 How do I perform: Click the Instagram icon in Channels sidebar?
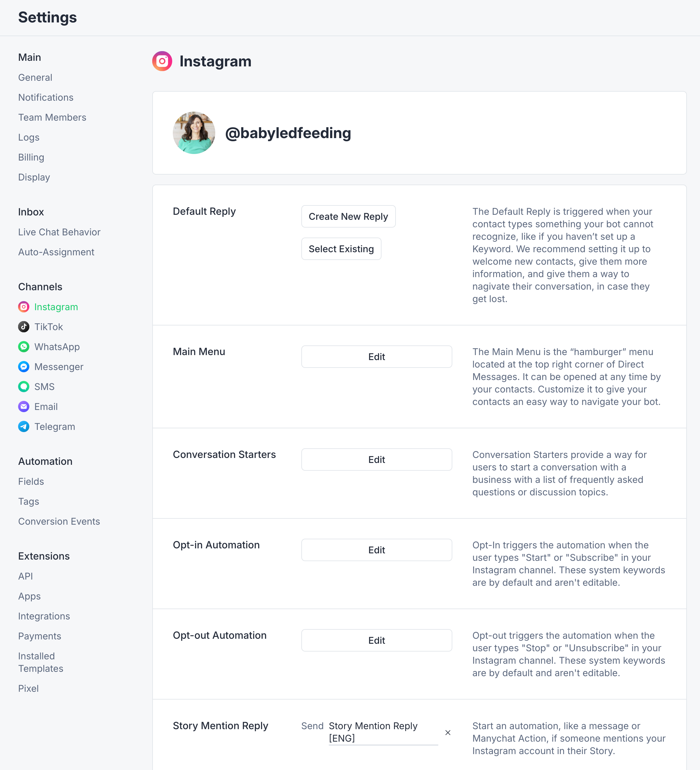pos(24,307)
